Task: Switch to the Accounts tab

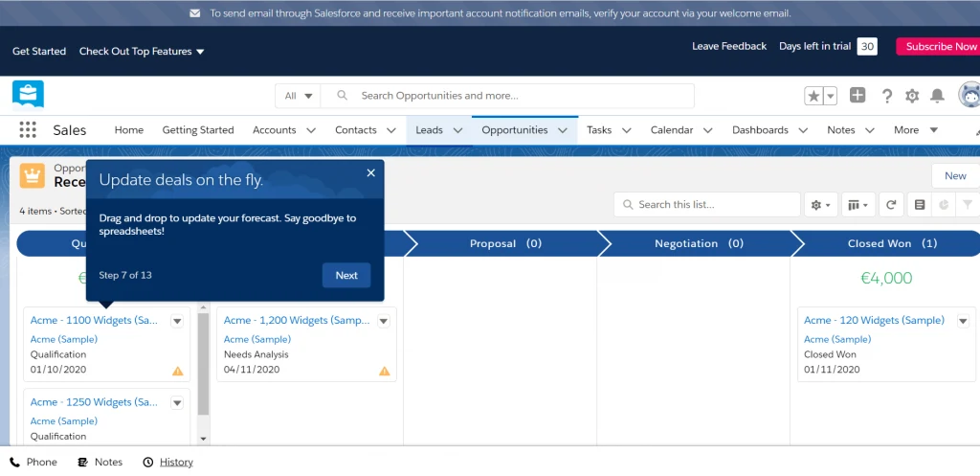Action: pyautogui.click(x=275, y=130)
